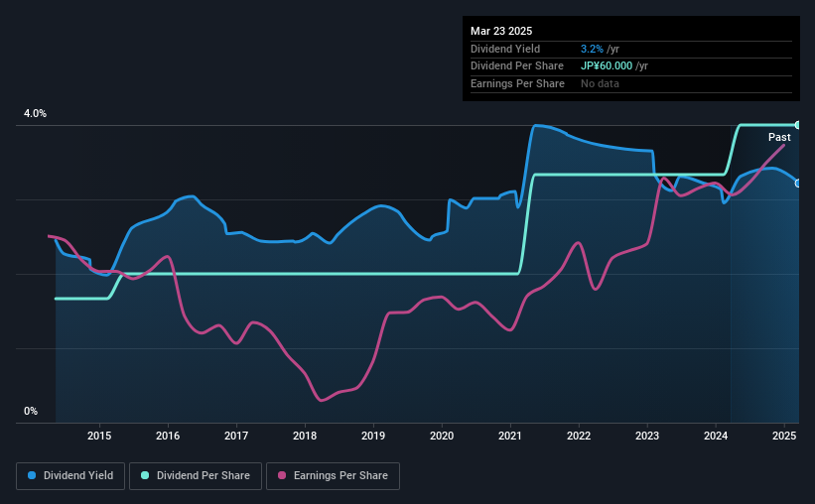
Task: Toggle the Dividend Per Share legend button
Action: pos(196,476)
